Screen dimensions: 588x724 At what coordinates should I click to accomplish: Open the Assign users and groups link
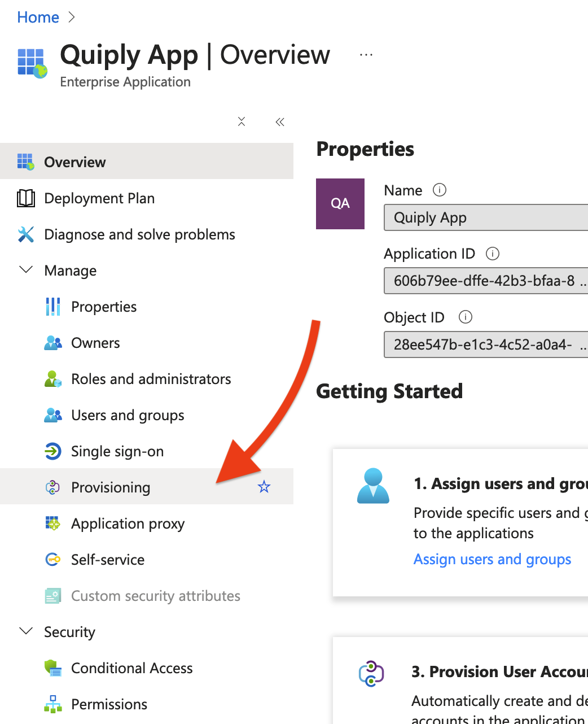click(x=492, y=559)
